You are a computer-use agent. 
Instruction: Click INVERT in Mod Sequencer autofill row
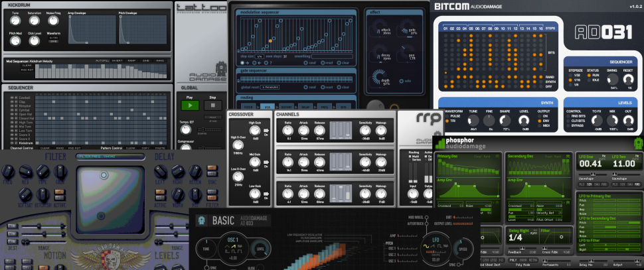[x=118, y=60]
